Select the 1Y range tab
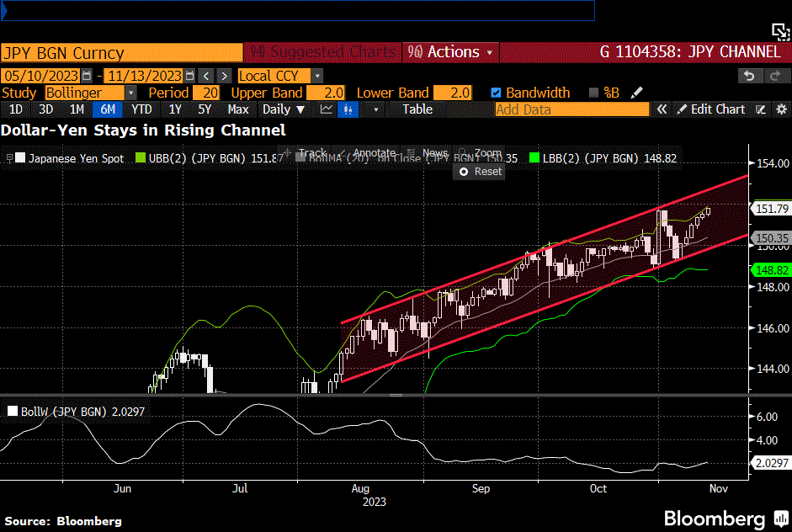This screenshot has width=792, height=532. 175,109
